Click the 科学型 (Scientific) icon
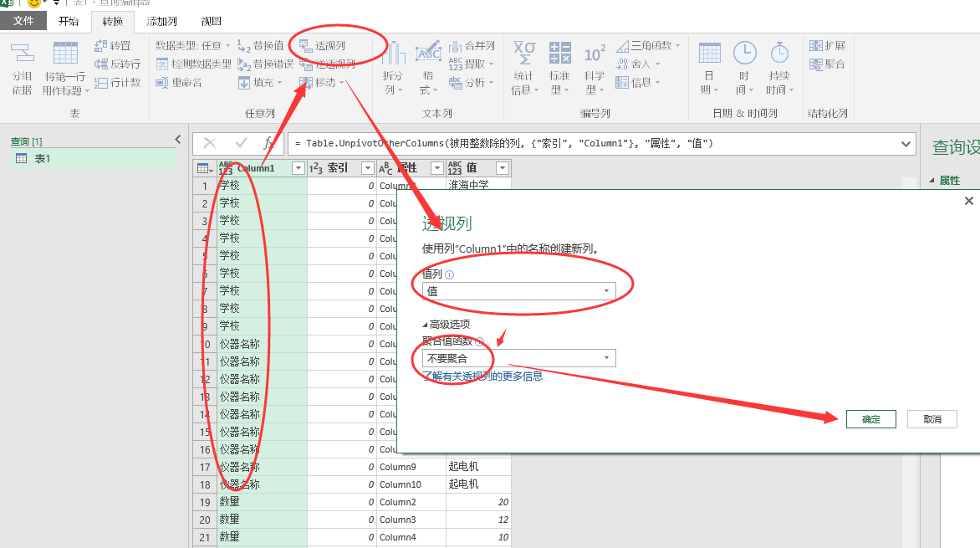 click(594, 67)
